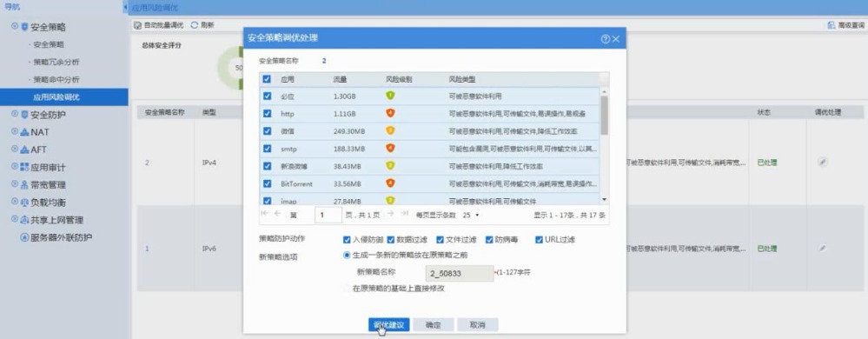Uncheck the smtp row checkbox

268,149
